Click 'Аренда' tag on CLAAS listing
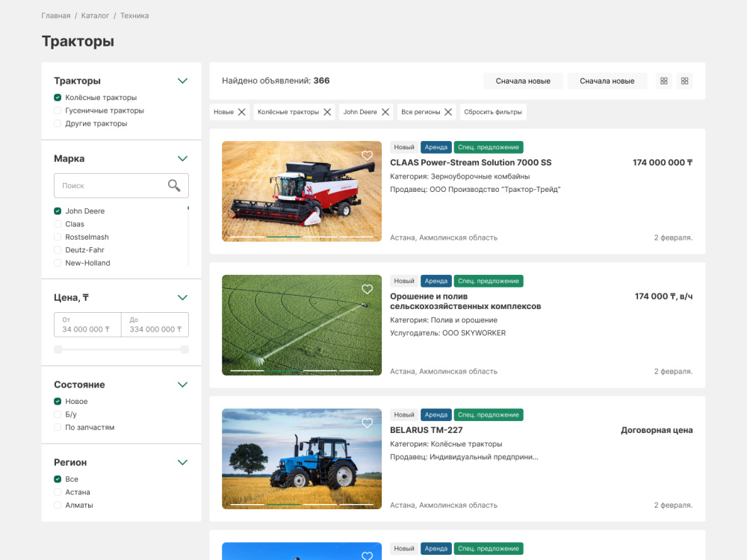Image resolution: width=747 pixels, height=560 pixels. click(436, 147)
